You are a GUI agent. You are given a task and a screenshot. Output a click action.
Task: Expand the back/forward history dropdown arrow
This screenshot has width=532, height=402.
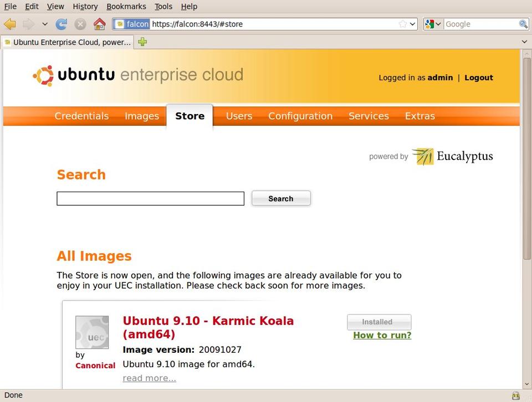click(45, 24)
